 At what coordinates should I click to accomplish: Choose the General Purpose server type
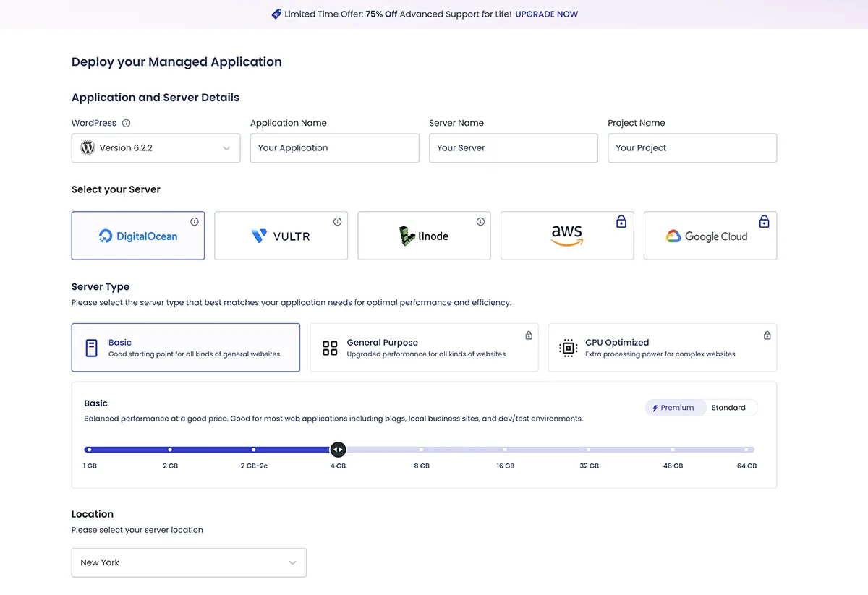pyautogui.click(x=425, y=348)
